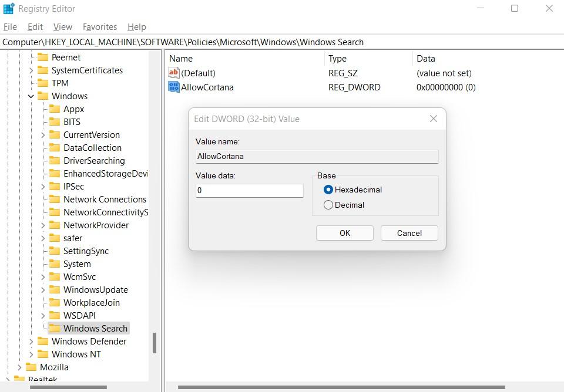Select the WSDAPI tree entry
This screenshot has height=392, width=564.
click(x=79, y=316)
